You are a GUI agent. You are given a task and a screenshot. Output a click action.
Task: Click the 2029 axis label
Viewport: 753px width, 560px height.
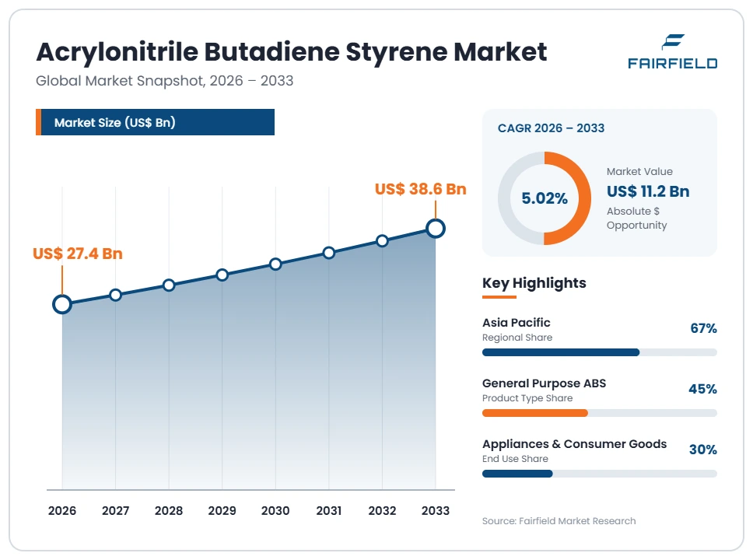222,510
